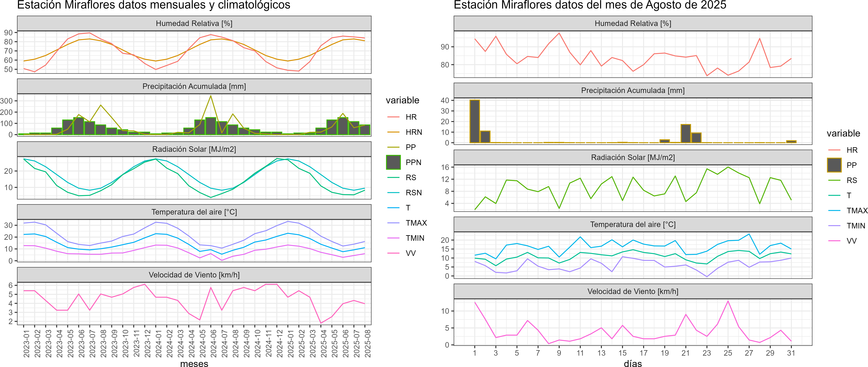The width and height of the screenshot is (868, 367).
Task: Click left Humedad Relativa panel header
Action: (x=194, y=23)
